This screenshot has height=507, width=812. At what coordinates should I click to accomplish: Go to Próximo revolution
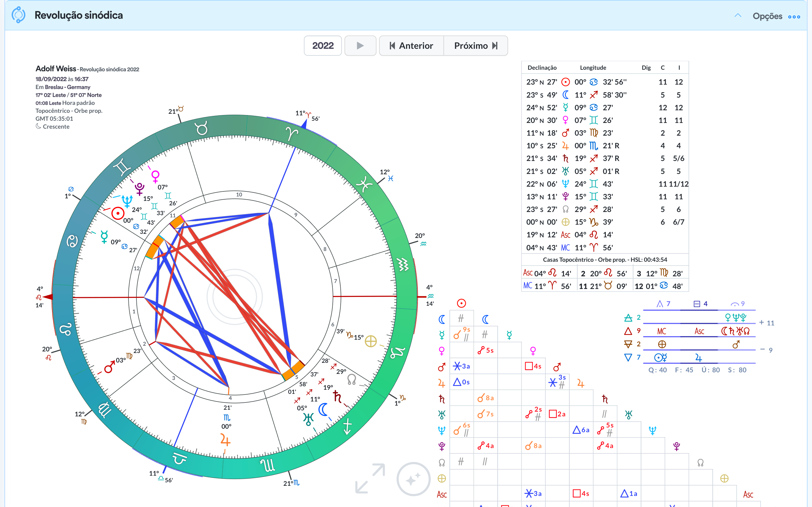[x=475, y=46]
